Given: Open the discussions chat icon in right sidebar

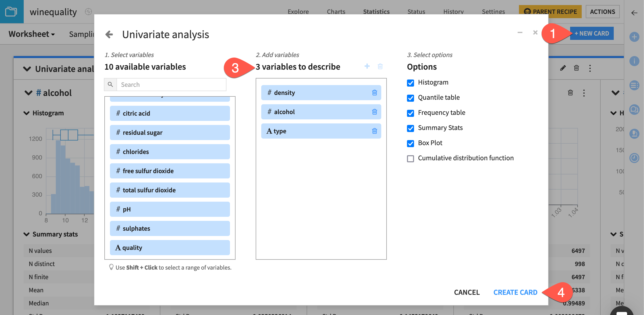Looking at the screenshot, I should pyautogui.click(x=635, y=110).
